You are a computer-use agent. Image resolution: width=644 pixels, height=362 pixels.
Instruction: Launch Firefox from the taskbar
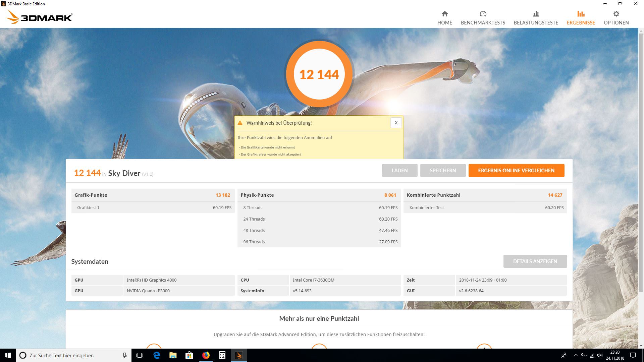pos(206,355)
